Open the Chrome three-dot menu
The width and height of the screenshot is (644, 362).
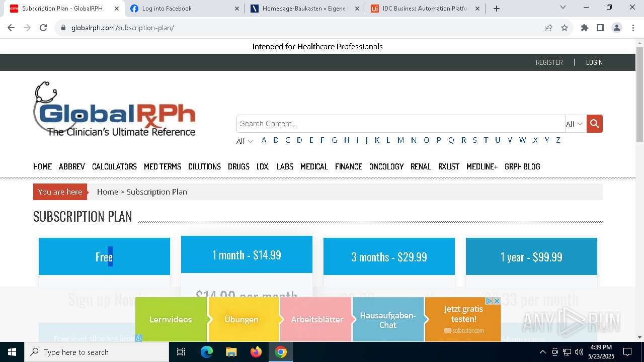632,28
